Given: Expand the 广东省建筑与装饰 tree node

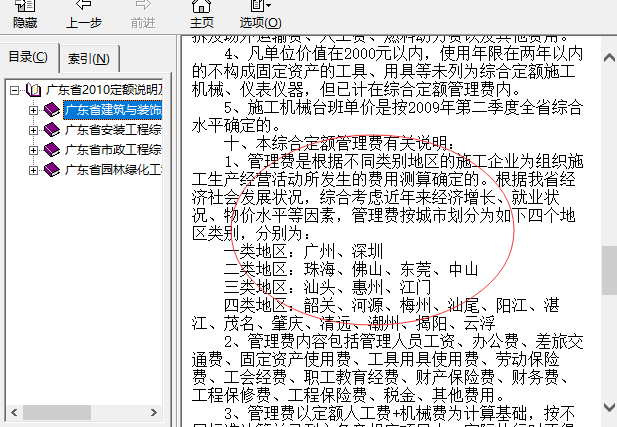Looking at the screenshot, I should (x=33, y=110).
